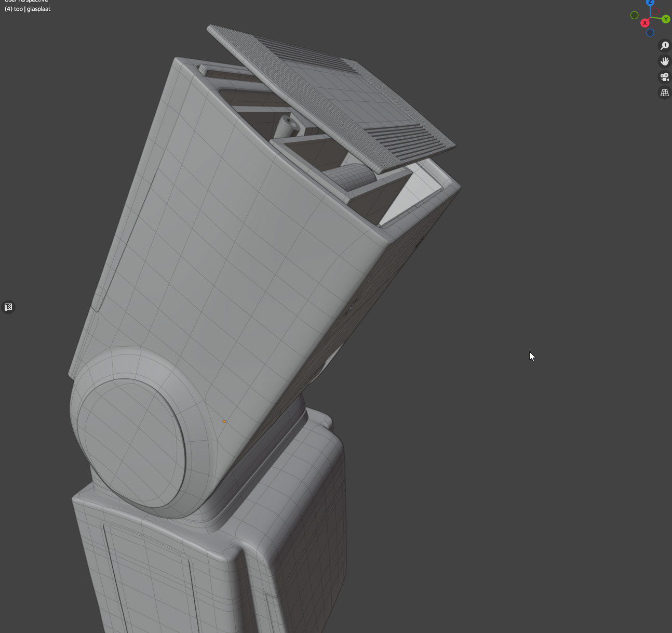672x633 pixels.
Task: Click the hand pan view button
Action: pyautogui.click(x=664, y=61)
